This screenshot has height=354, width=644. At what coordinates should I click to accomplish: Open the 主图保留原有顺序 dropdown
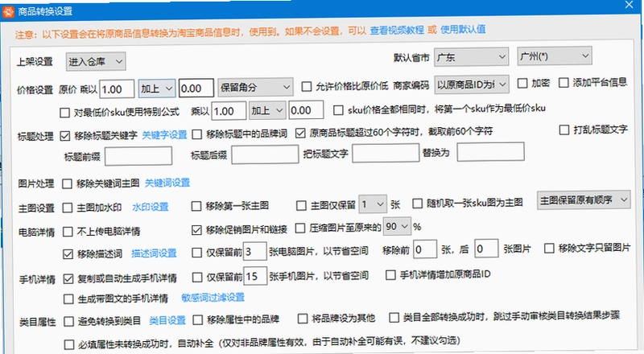[x=584, y=200]
